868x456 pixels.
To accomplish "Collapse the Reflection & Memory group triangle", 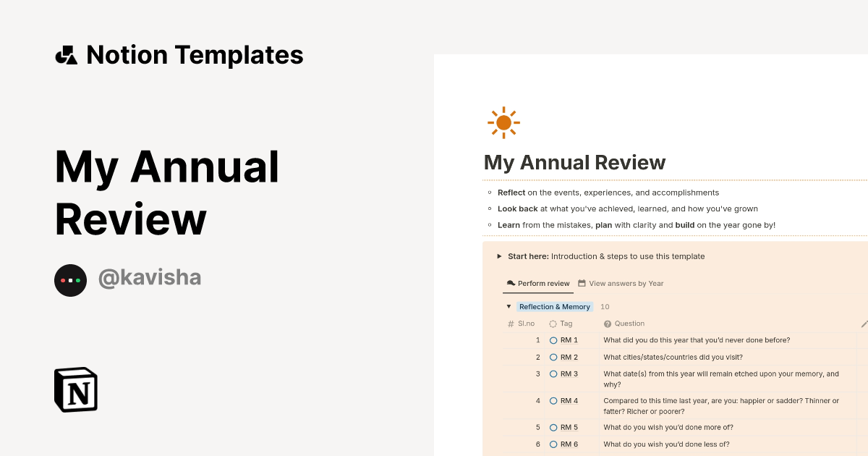I will click(509, 307).
